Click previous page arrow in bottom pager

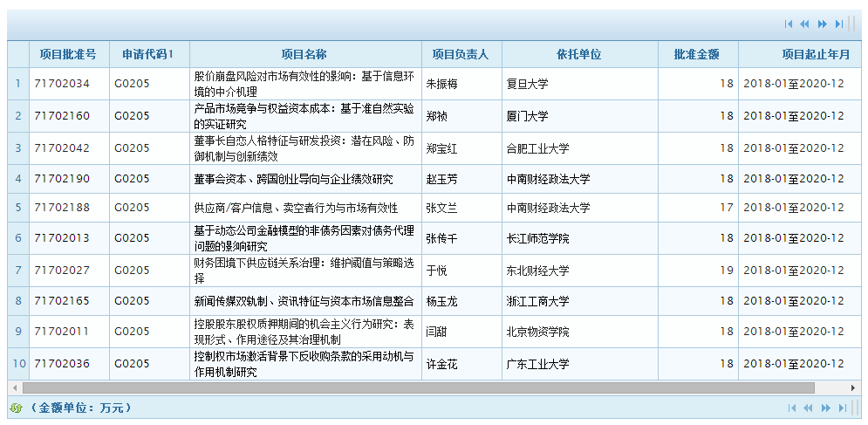click(808, 408)
